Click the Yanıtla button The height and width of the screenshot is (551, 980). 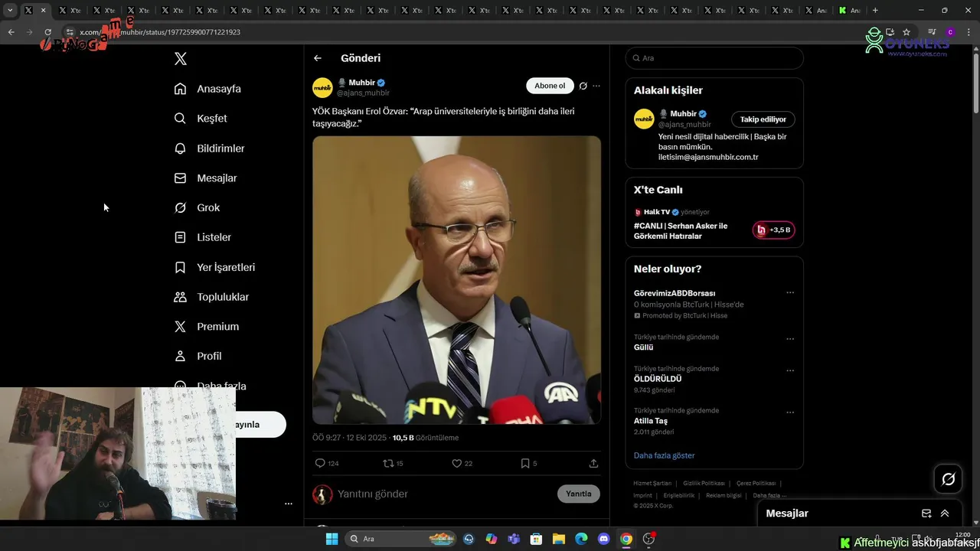click(x=579, y=494)
